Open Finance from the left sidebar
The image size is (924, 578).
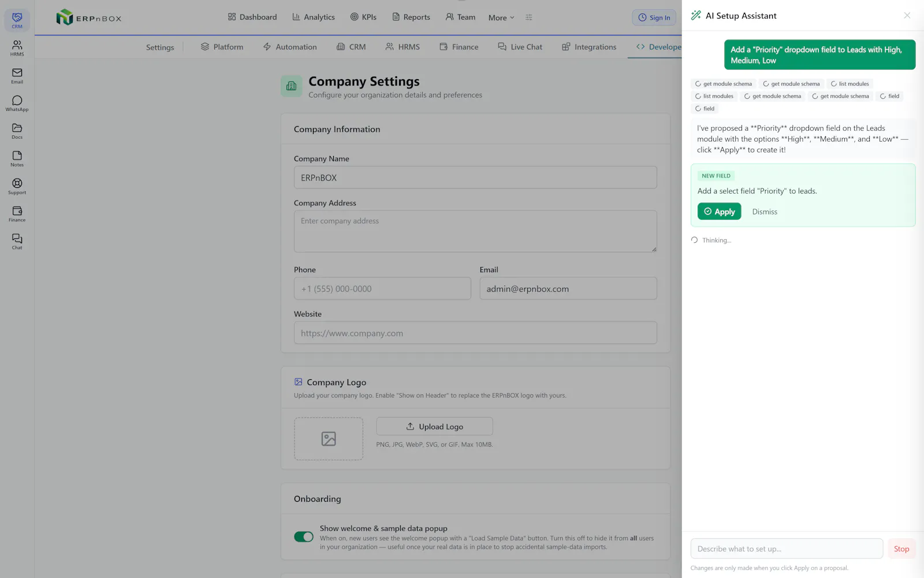click(x=17, y=214)
